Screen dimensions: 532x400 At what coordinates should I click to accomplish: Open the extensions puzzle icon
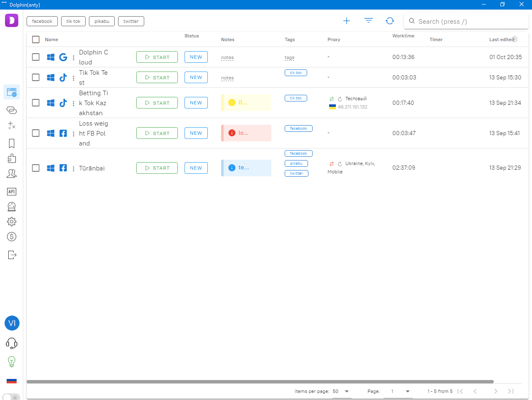click(x=12, y=158)
